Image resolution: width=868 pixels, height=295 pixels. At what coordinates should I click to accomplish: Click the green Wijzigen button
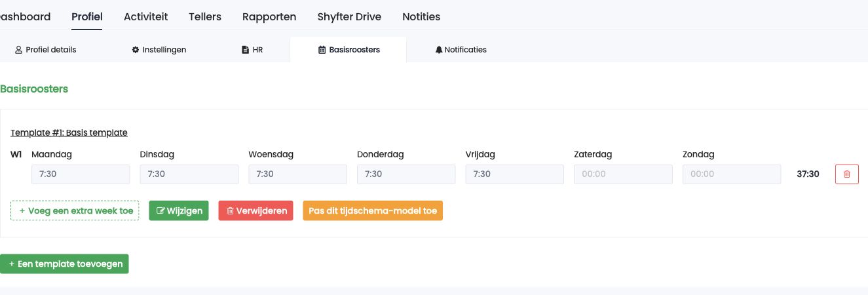pos(179,210)
